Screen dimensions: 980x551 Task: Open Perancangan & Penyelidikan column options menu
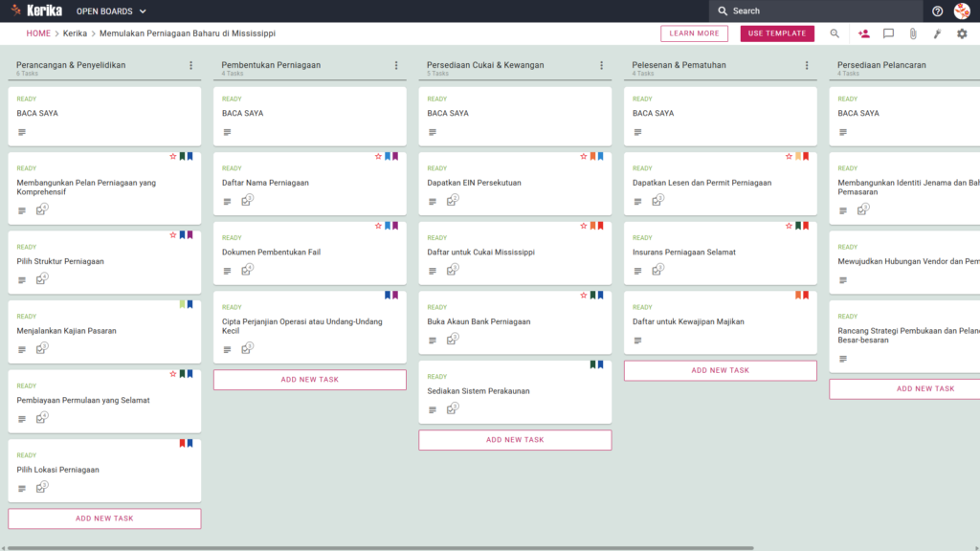pos(191,65)
